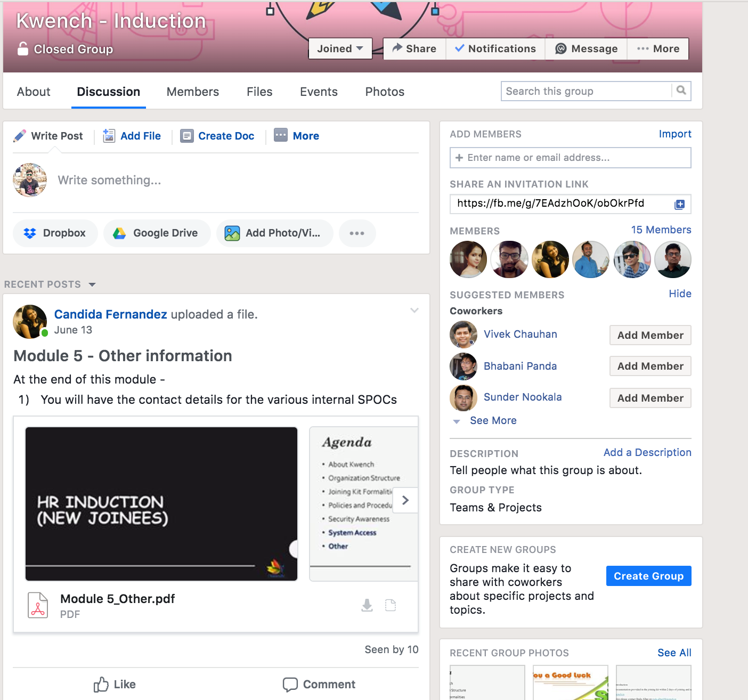Switch to the Discussion tab
Screen dimensions: 748x700
pyautogui.click(x=109, y=92)
